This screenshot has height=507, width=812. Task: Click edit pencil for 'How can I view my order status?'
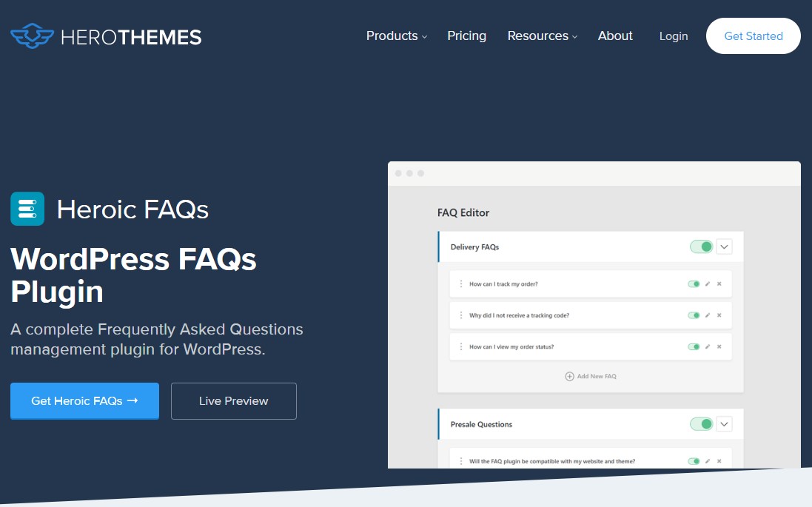coord(708,347)
